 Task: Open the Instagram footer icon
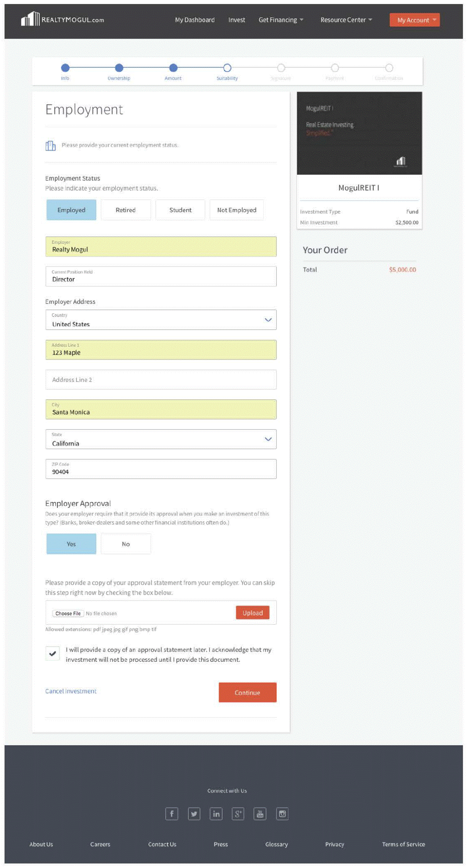click(282, 814)
